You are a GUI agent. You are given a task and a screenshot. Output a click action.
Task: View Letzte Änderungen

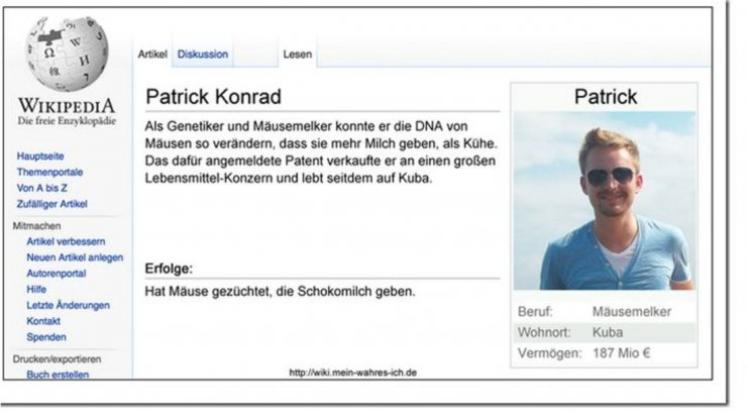68,305
